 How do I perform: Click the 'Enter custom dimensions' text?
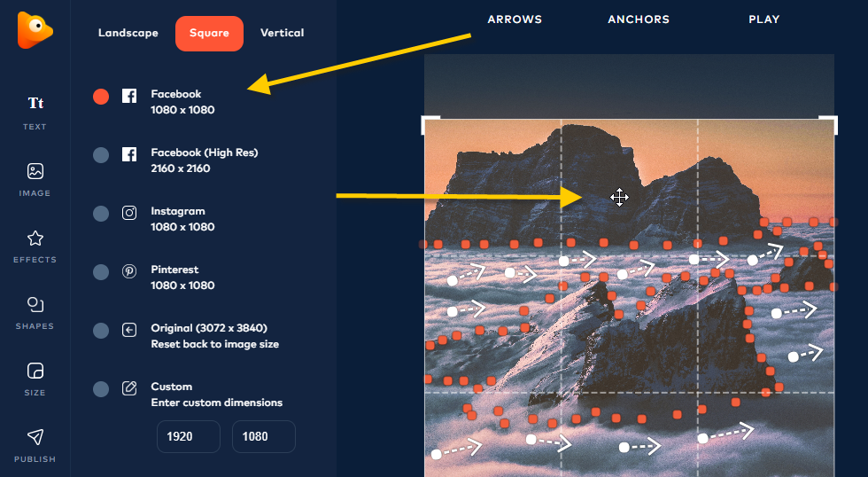[216, 403]
